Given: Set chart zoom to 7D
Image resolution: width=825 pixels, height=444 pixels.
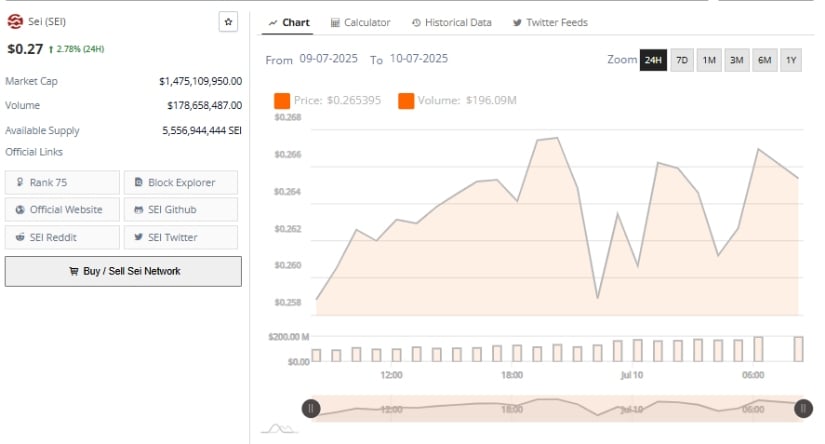Looking at the screenshot, I should [x=682, y=60].
